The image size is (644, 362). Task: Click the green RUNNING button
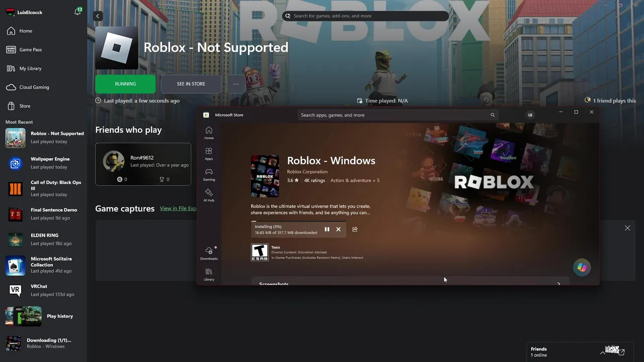[125, 84]
